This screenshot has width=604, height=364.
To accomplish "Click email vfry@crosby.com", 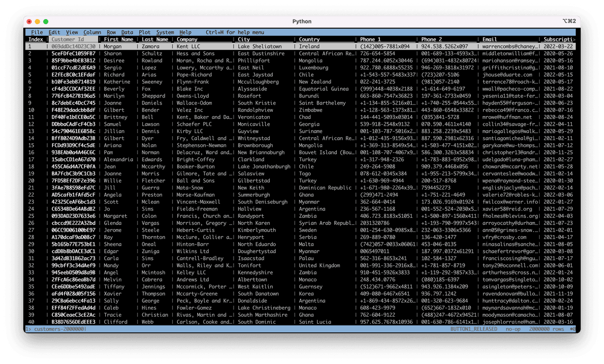I will coord(504,237).
